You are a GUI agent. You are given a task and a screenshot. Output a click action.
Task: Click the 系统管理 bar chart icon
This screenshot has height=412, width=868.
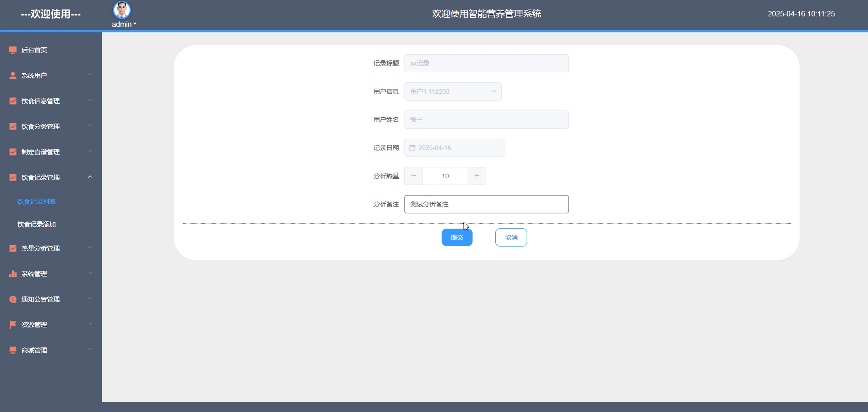pos(13,274)
